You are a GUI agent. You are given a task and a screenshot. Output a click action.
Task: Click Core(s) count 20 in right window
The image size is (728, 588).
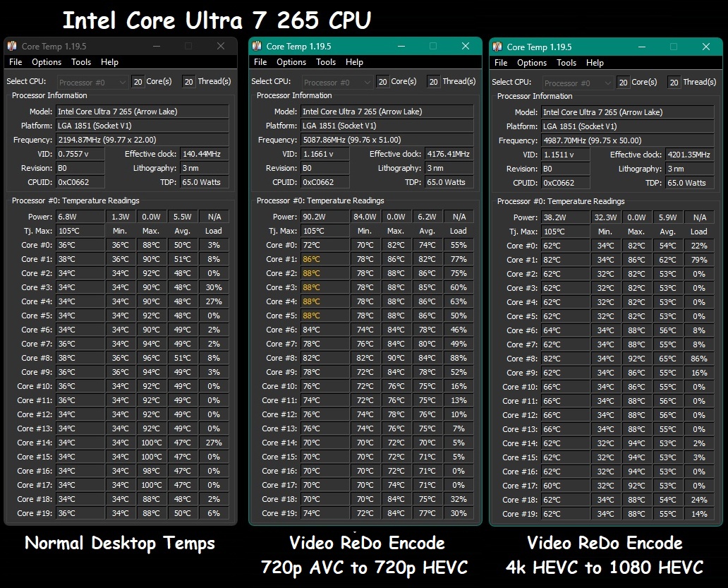point(623,83)
